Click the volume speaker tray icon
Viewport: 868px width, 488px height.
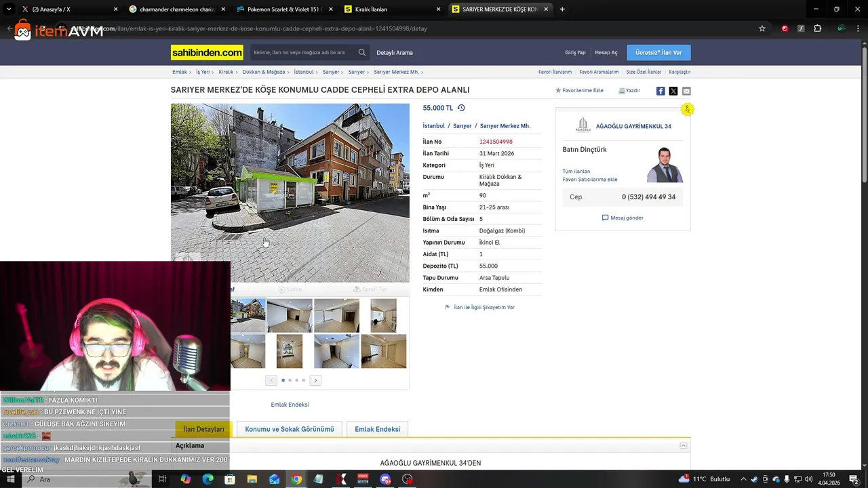point(808,479)
